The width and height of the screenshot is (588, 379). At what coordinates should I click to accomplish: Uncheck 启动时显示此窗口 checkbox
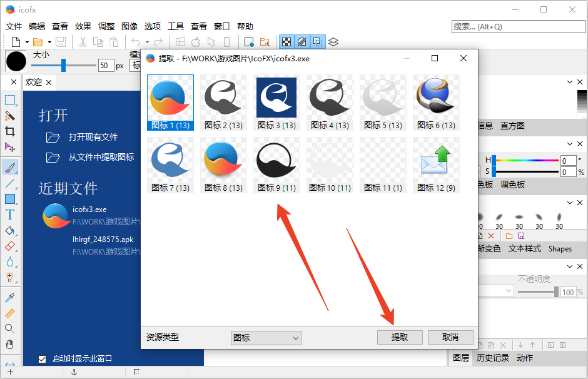[x=42, y=359]
